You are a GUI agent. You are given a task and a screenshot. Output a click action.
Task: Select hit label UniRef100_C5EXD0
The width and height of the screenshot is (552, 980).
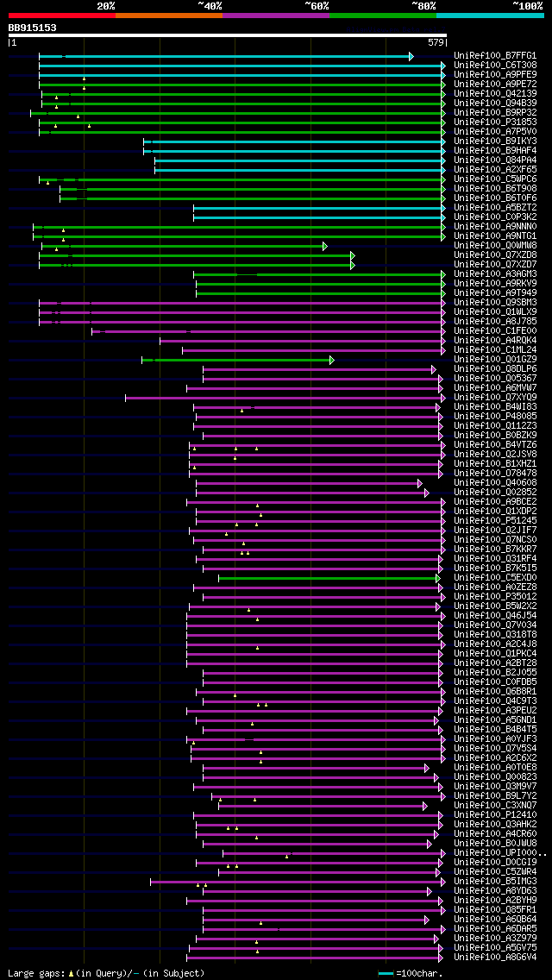(495, 577)
